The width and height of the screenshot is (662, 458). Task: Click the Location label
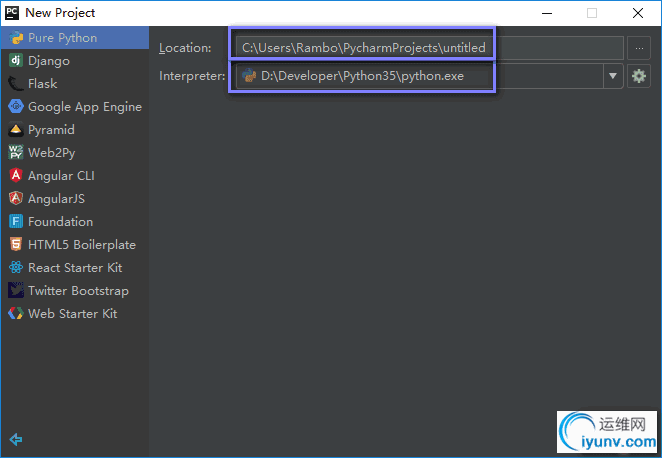[x=185, y=48]
